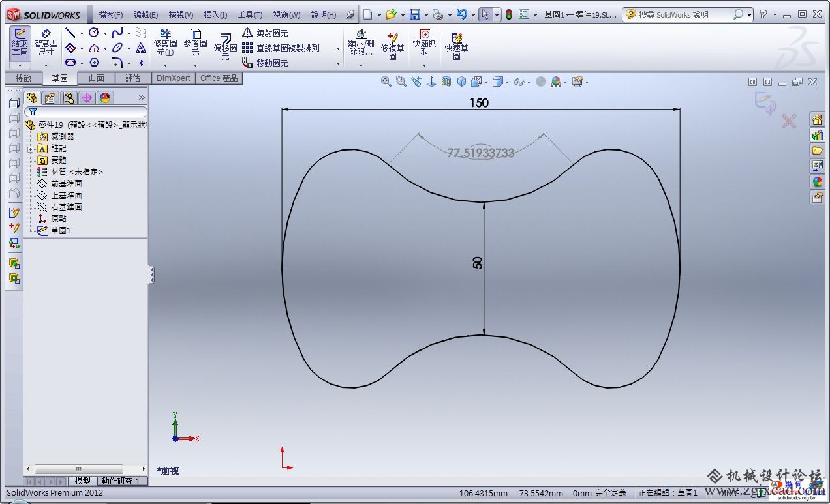830x504 pixels.
Task: Select the Line sketch tool
Action: tap(70, 33)
